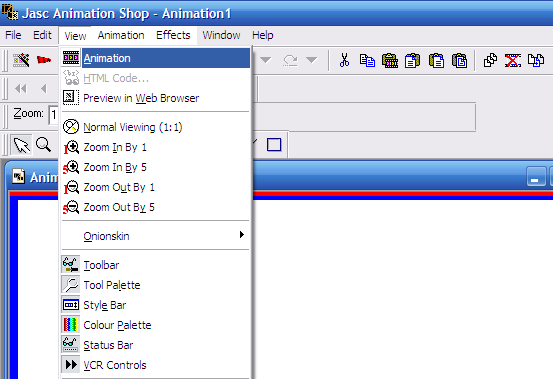Image resolution: width=553 pixels, height=379 pixels.
Task: Select Zoom Out By 5
Action: (x=156, y=207)
